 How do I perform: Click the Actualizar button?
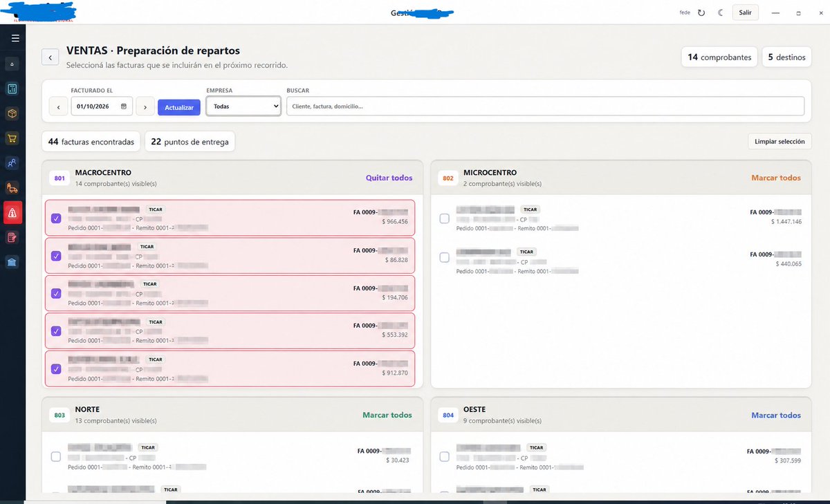click(x=179, y=107)
